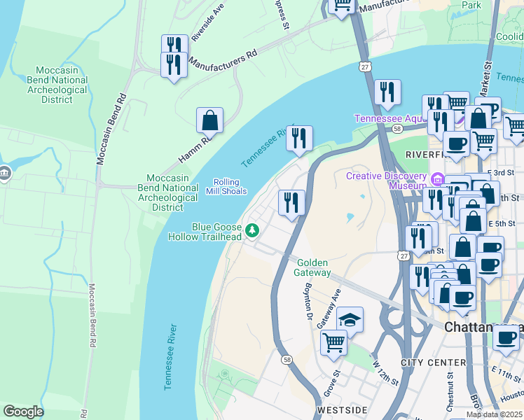This screenshot has width=524, height=420.
Task: Click the shopping bag marker near Hamm Rd
Action: 209,122
